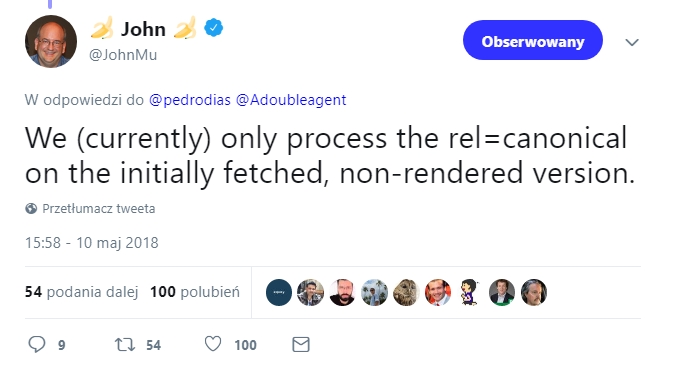Expand the tweet options chevron
This screenshot has height=382, width=679.
[x=632, y=42]
